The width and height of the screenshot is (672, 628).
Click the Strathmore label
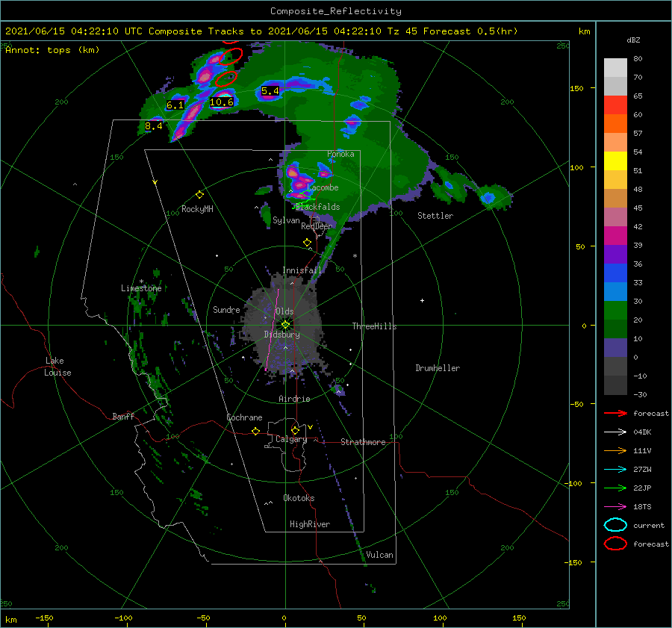point(363,442)
